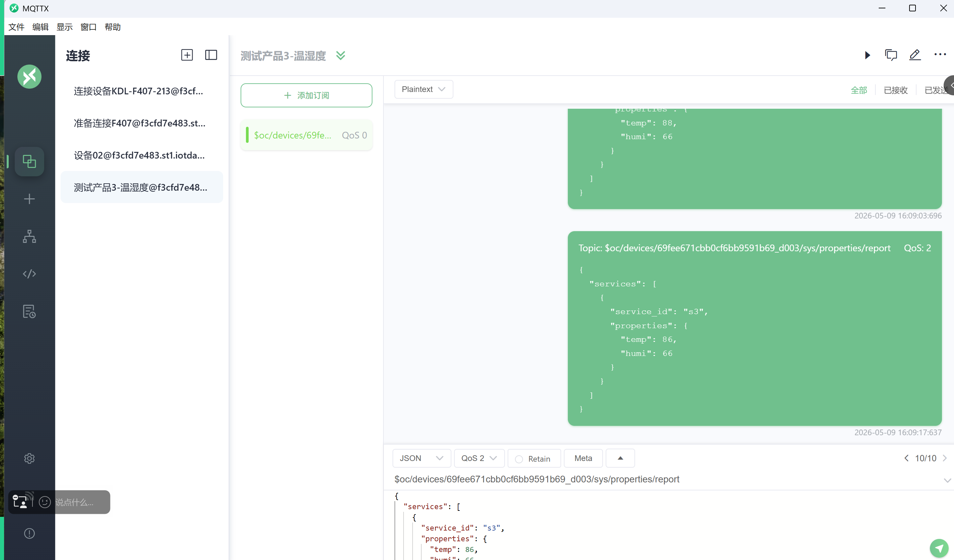Click the partial message showing temp 88
The image size is (954, 560).
pyautogui.click(x=755, y=159)
